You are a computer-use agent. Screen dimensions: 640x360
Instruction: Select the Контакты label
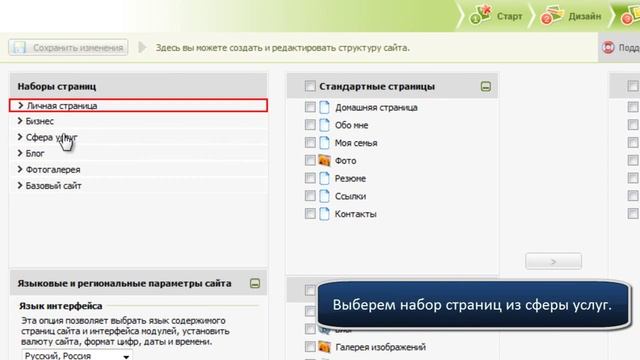tap(356, 214)
